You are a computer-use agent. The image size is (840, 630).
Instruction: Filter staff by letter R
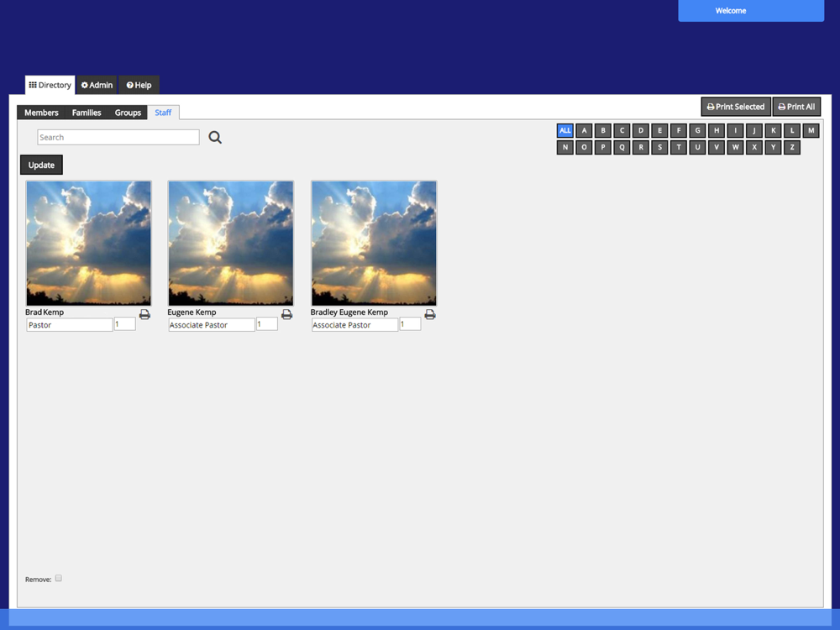pos(641,147)
